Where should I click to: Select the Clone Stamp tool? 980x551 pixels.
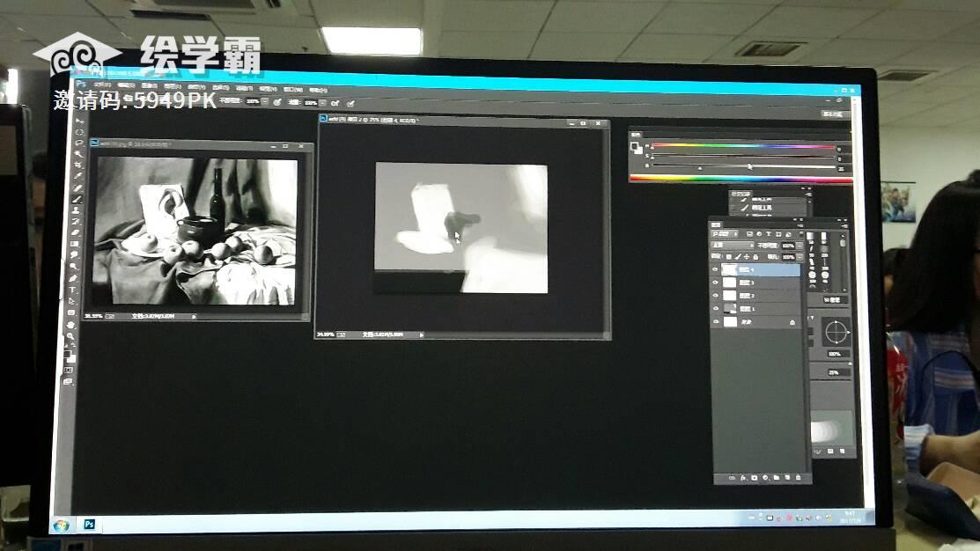77,209
